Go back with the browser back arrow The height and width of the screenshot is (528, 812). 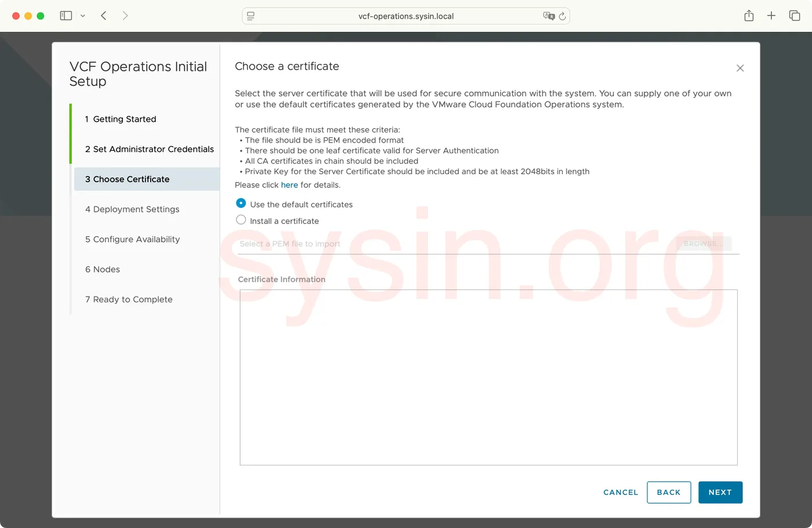(104, 16)
